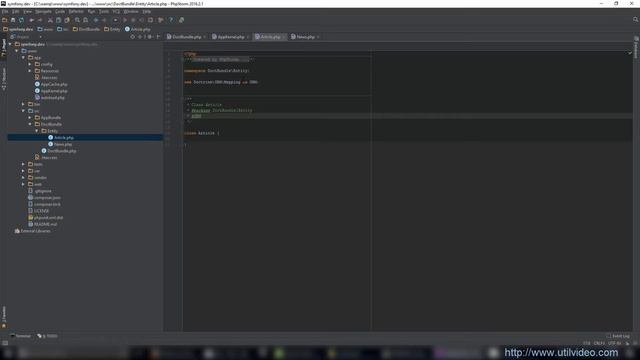Click the 'class Article {' line in editor
The width and height of the screenshot is (640, 360).
click(x=202, y=133)
